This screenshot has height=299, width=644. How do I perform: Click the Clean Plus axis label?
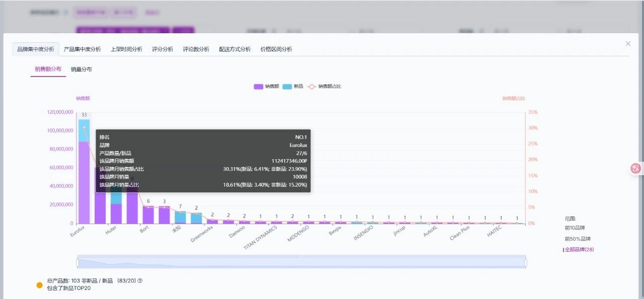(x=460, y=233)
